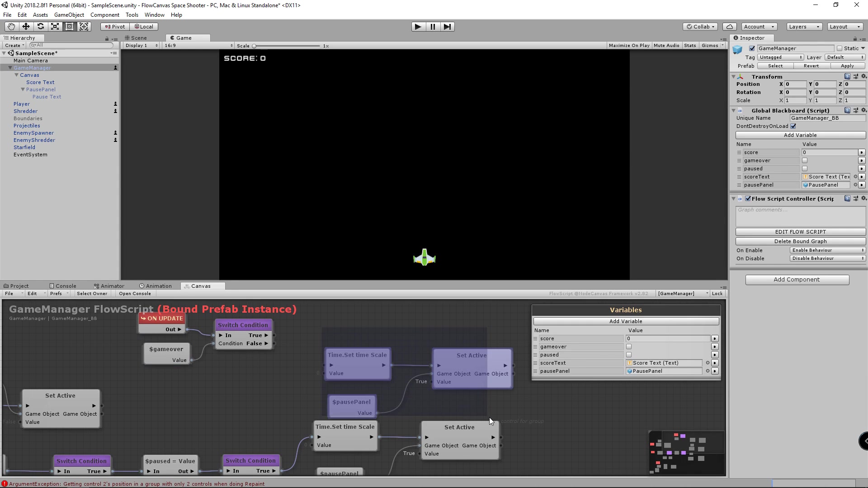Viewport: 868px width, 488px height.
Task: Click the Step frame button
Action: point(447,27)
